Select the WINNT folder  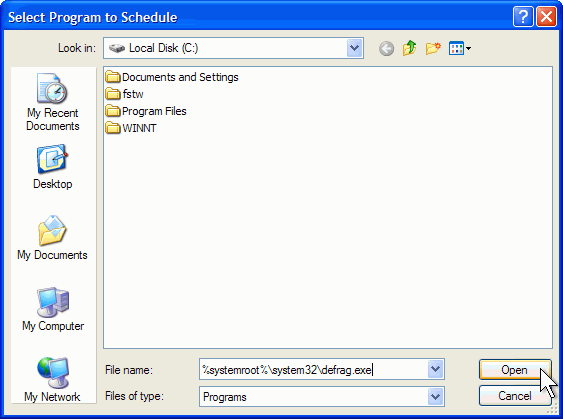click(131, 128)
